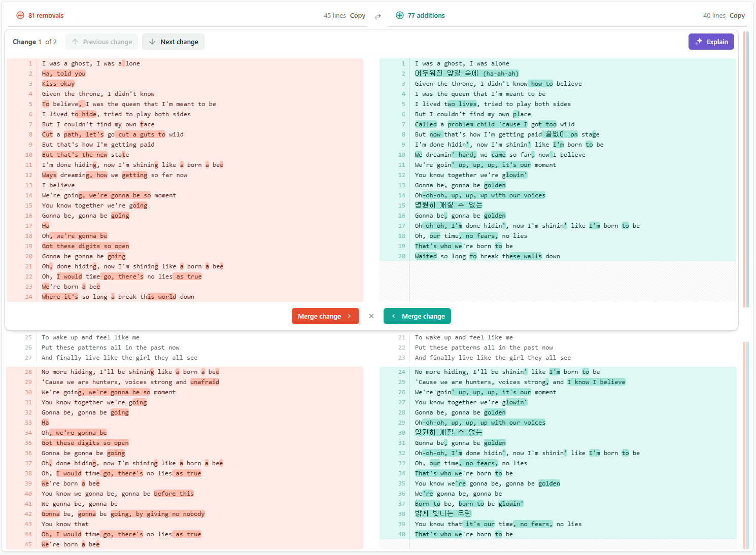The image size is (756, 555).
Task: Copy the right 40-line text
Action: click(737, 16)
